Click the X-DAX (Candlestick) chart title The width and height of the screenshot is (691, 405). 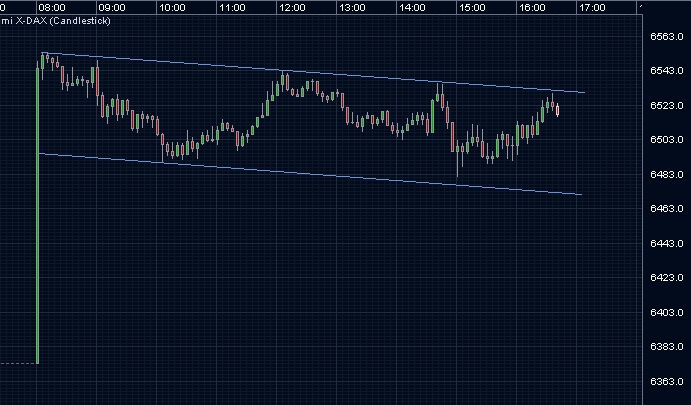click(56, 21)
